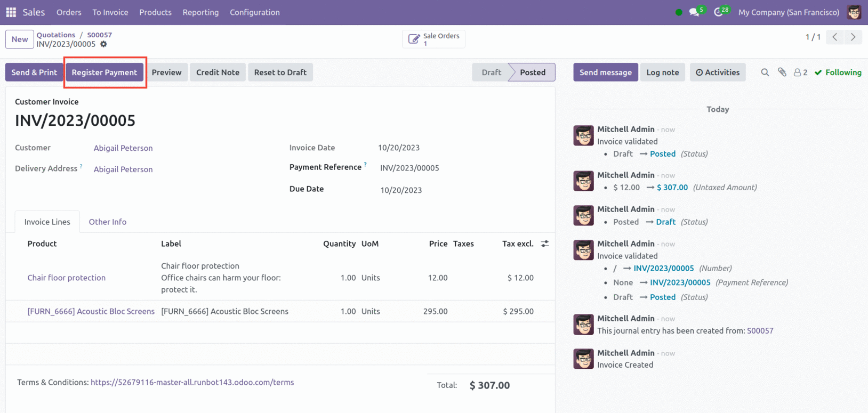Open the conversations chat bubble icon
Image resolution: width=868 pixels, height=413 pixels.
pos(694,12)
